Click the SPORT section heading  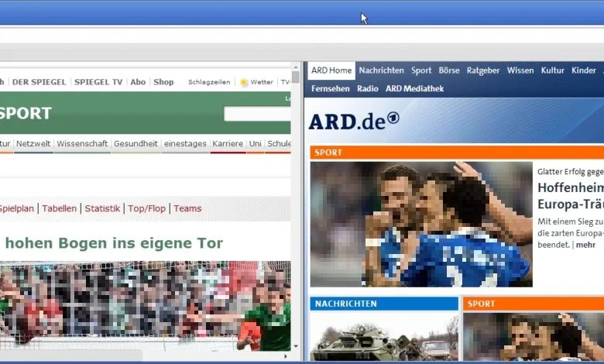pos(26,113)
